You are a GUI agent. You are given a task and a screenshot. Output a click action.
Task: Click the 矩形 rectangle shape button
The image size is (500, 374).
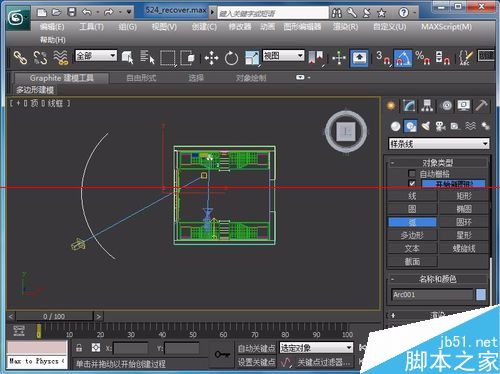tap(464, 196)
